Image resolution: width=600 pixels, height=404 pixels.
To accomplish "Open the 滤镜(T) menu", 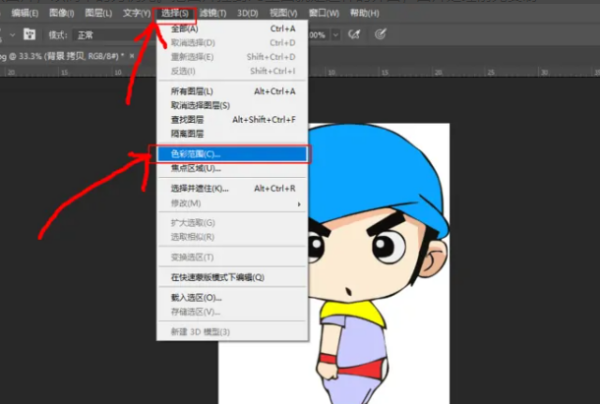I will click(x=213, y=13).
